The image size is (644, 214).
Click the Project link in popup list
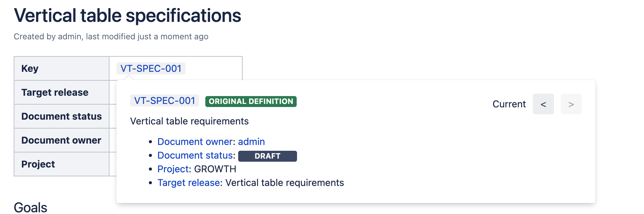coord(173,169)
